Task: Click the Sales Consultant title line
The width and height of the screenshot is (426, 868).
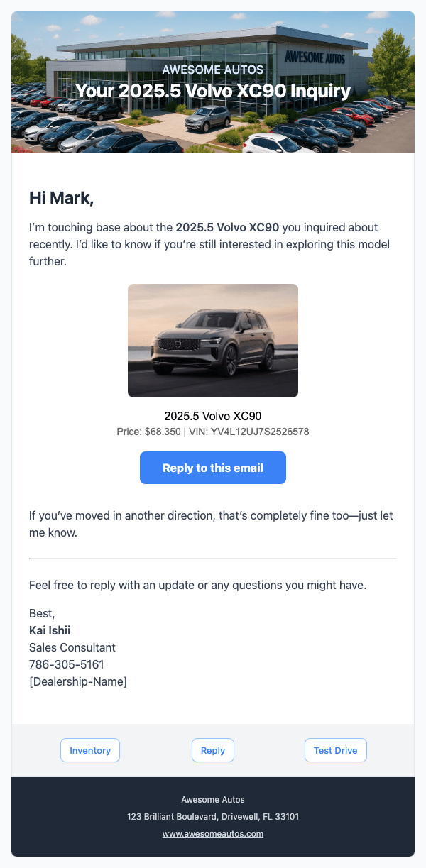Action: click(x=72, y=647)
